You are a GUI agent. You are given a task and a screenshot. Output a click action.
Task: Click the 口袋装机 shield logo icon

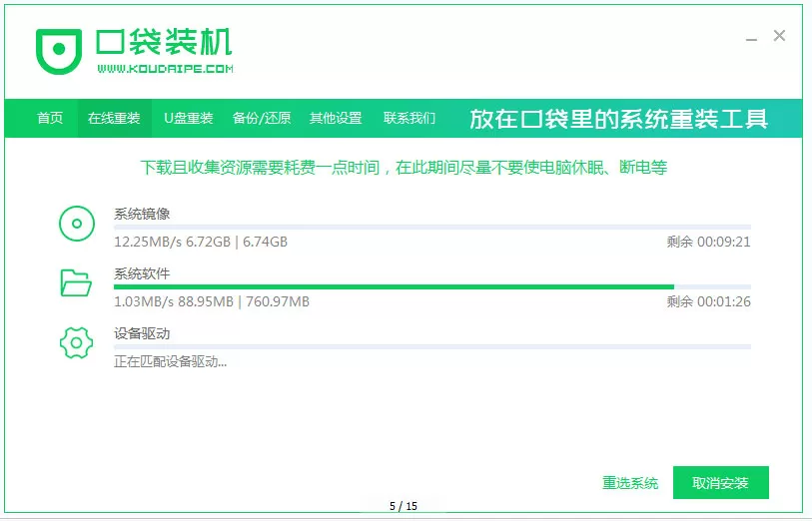coord(59,51)
